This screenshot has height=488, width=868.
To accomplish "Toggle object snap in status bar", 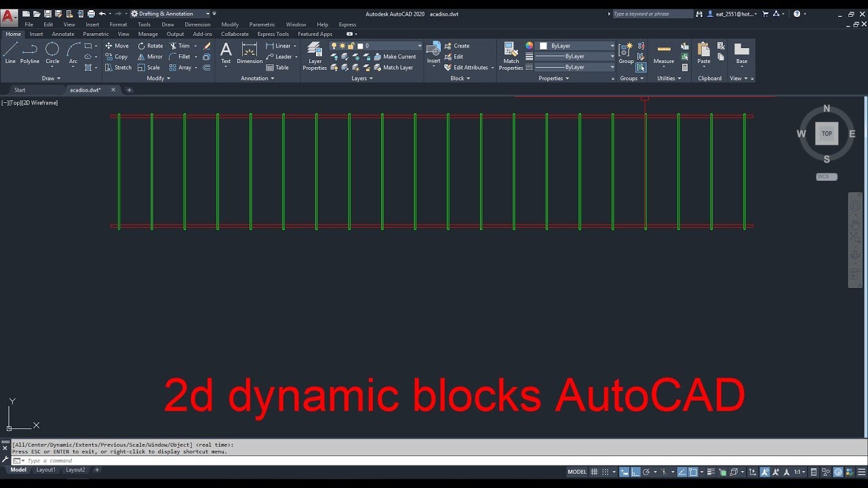I will [693, 472].
